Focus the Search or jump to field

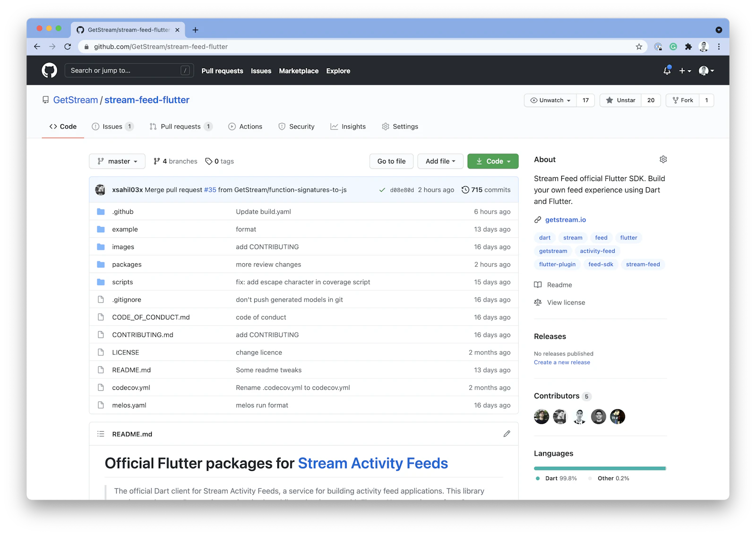(x=124, y=70)
